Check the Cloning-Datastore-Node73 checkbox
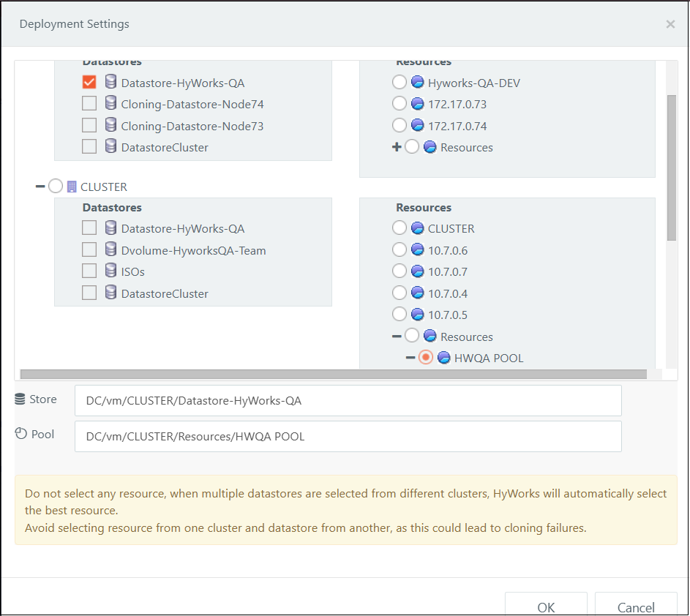 (x=89, y=125)
